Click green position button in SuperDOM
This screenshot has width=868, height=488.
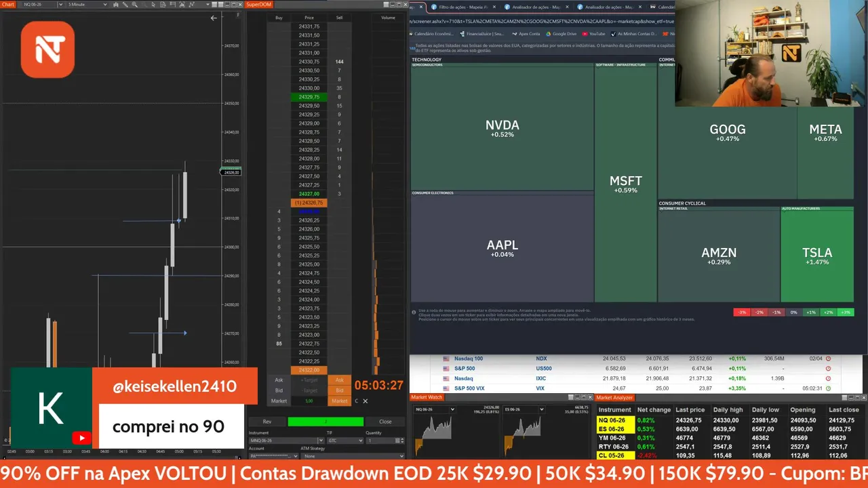(325, 422)
